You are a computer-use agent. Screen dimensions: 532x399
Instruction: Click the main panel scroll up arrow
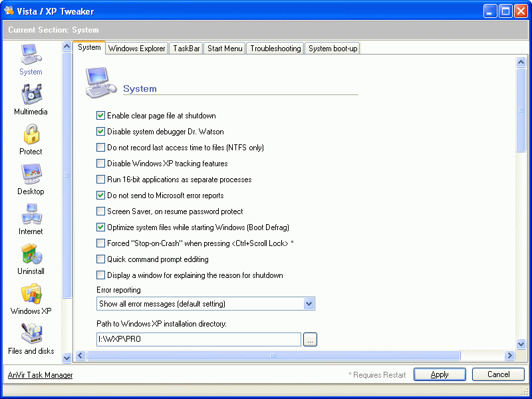click(521, 62)
